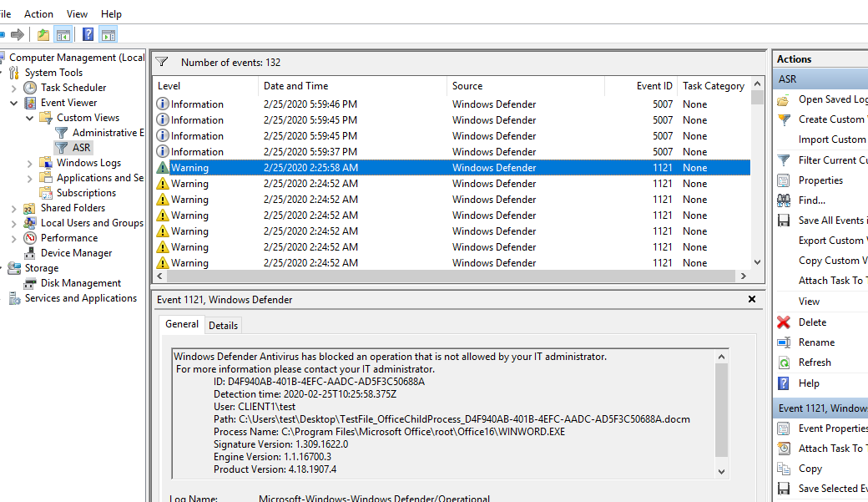Viewport: 868px width, 502px height.
Task: Click the up one level folder icon
Action: 43,35
